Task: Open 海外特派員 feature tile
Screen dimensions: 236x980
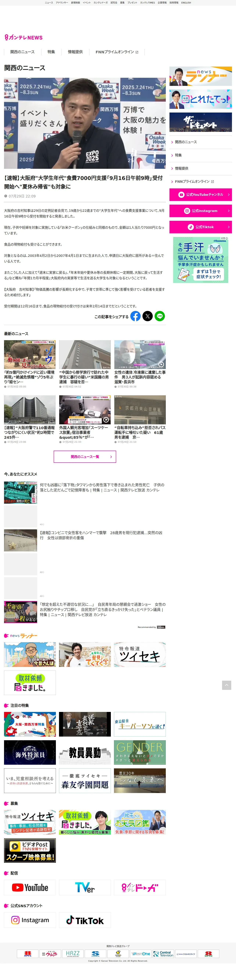Action: (30, 753)
